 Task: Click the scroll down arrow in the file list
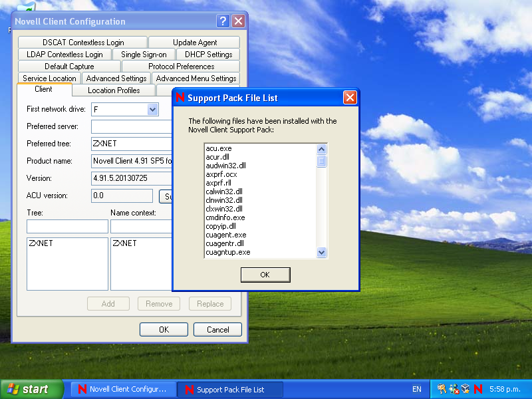tap(321, 252)
